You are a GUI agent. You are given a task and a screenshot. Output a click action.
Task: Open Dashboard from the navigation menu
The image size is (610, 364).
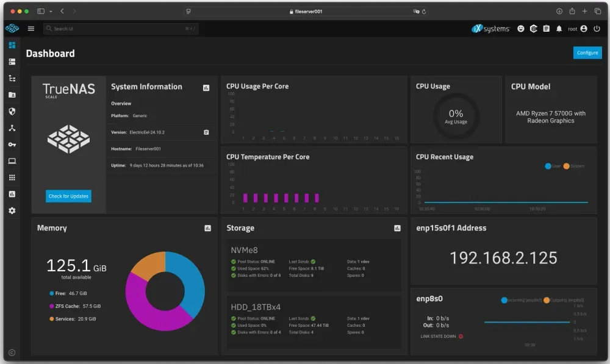click(x=12, y=45)
